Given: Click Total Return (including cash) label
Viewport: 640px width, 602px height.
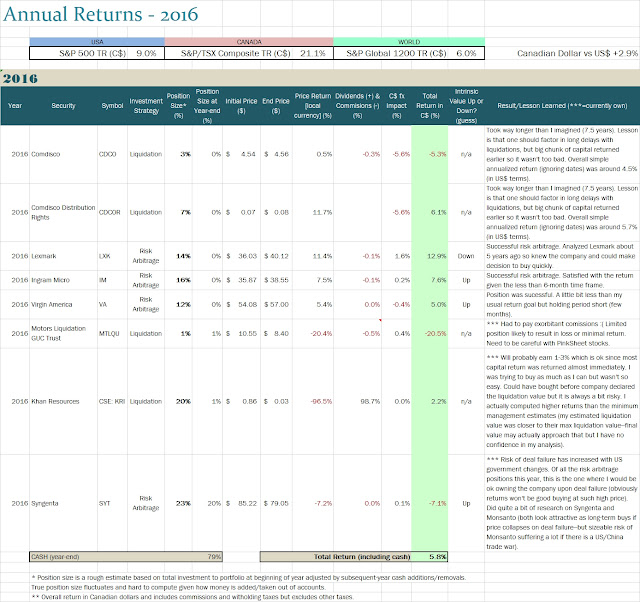Looking at the screenshot, I should [362, 557].
